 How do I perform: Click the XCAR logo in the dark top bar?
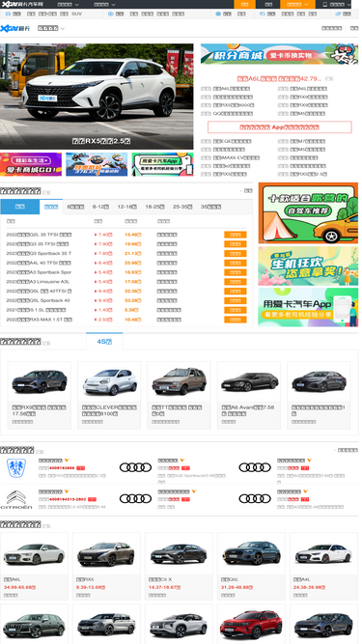tap(22, 4)
